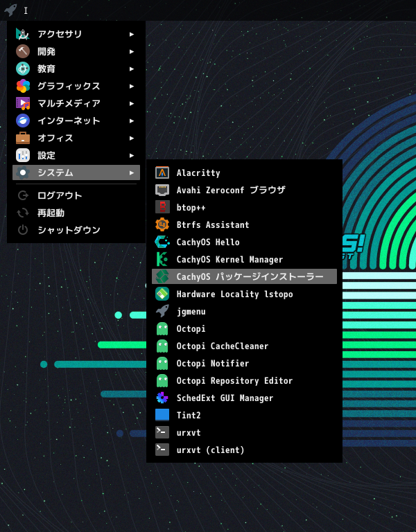This screenshot has height=532, width=416.
Task: Click the btop++ red icon
Action: [162, 207]
